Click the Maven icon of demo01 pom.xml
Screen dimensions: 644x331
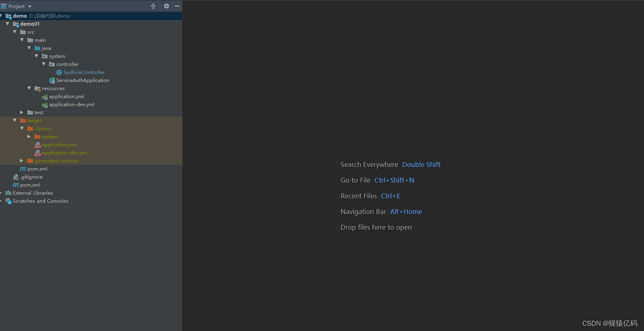point(23,169)
